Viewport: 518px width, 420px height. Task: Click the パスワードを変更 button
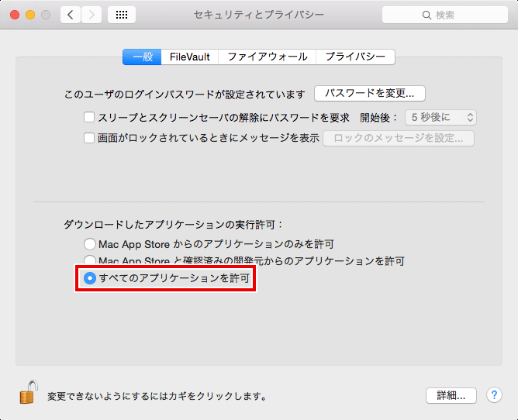click(x=370, y=94)
